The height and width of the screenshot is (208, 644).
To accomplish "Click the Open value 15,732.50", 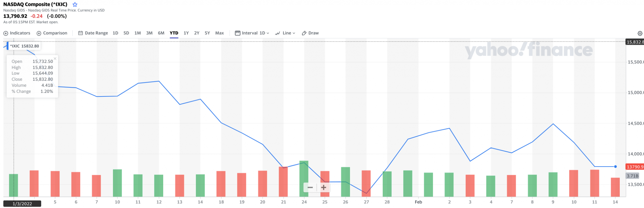I will click(x=43, y=62).
